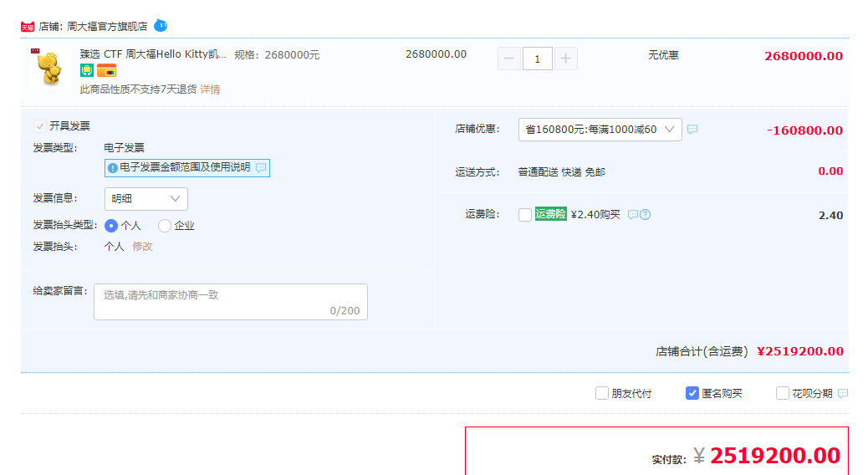Open the 店铺优惠 discount dropdown
Image resolution: width=868 pixels, height=475 pixels.
coord(600,130)
